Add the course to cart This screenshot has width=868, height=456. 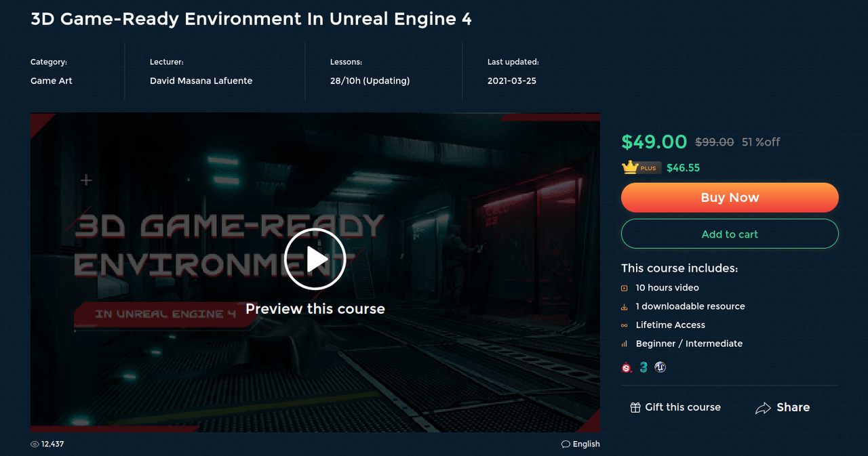tap(730, 234)
